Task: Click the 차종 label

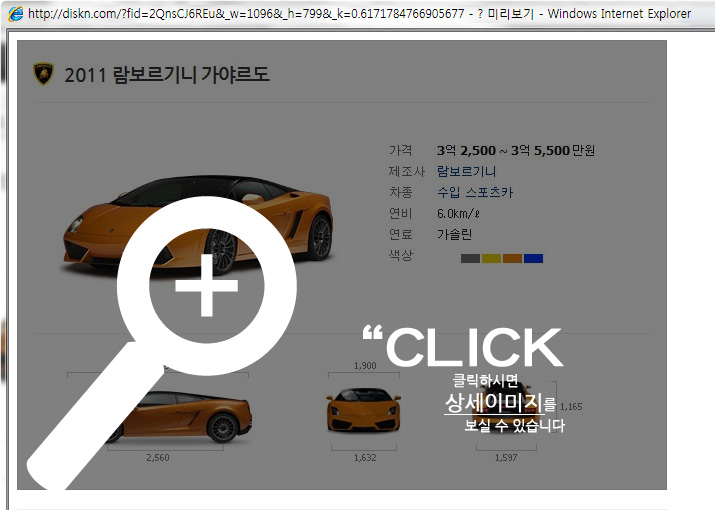Action: tap(400, 192)
